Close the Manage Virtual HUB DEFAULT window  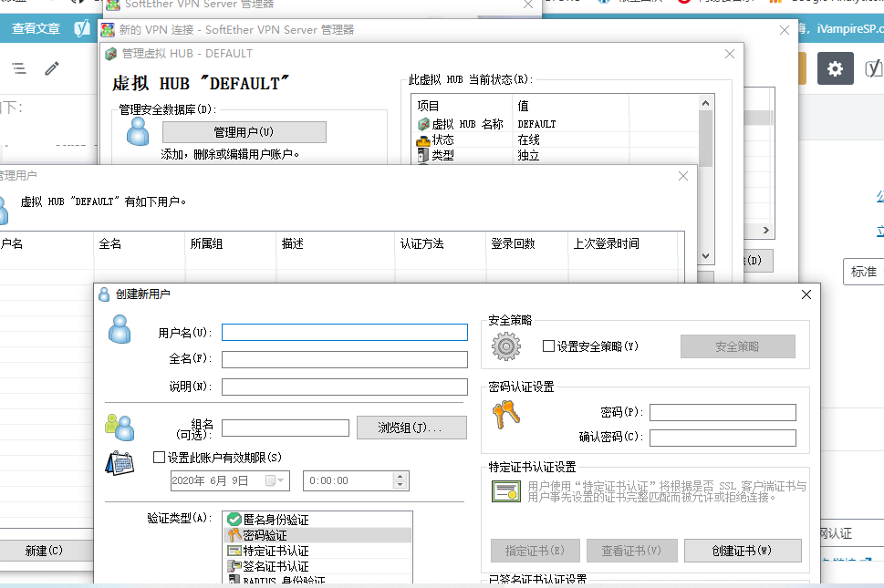[730, 54]
